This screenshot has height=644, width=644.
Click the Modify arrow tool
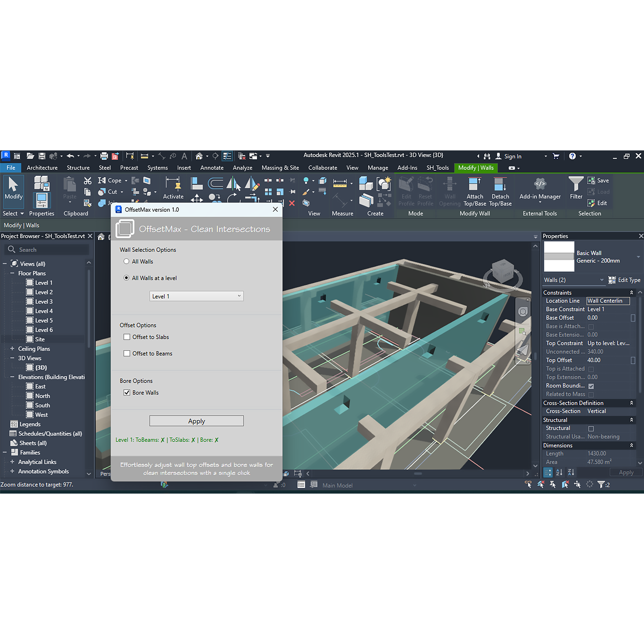[x=13, y=184]
